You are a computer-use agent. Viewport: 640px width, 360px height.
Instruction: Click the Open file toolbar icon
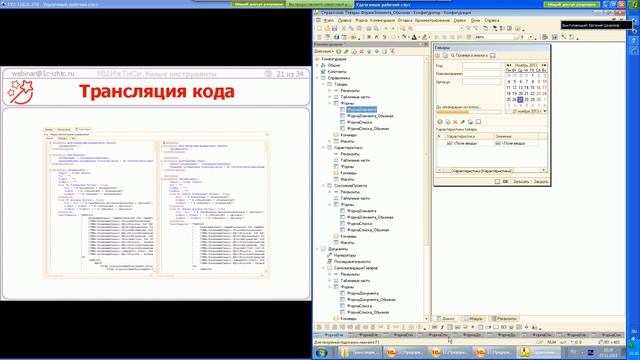(x=327, y=29)
